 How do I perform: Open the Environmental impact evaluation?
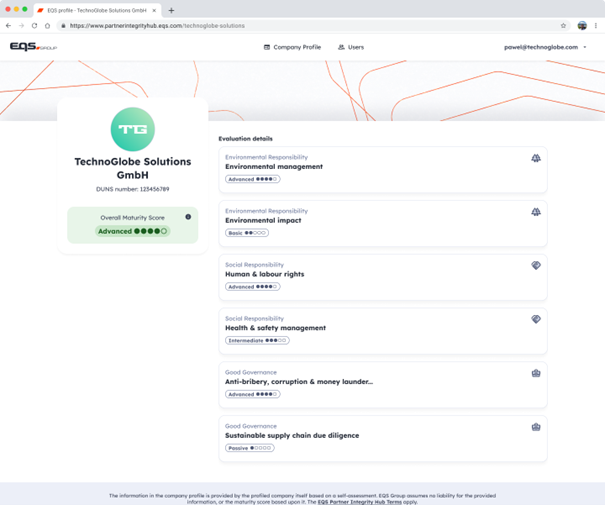click(383, 223)
